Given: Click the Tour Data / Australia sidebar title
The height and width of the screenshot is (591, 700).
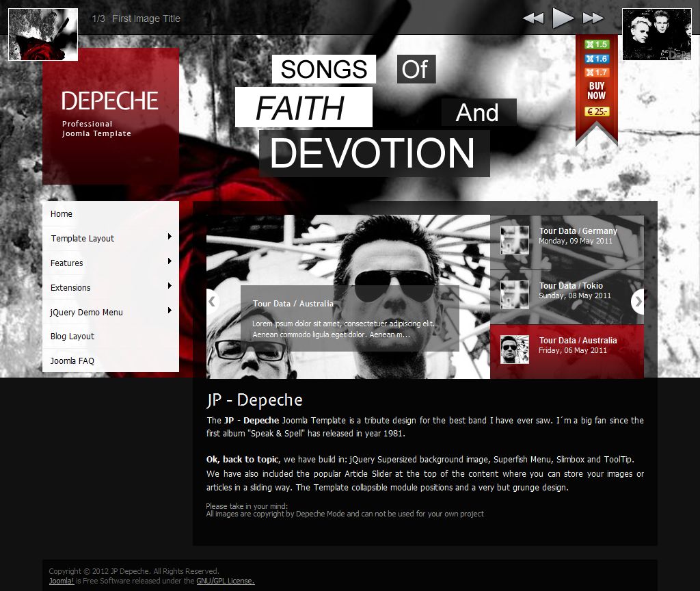Looking at the screenshot, I should coord(578,341).
